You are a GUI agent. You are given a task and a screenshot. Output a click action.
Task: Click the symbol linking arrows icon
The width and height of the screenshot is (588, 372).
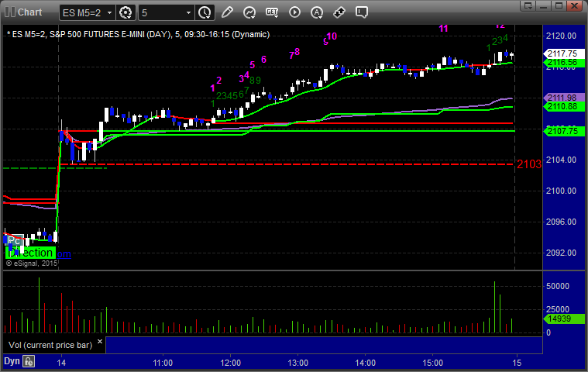(339, 12)
